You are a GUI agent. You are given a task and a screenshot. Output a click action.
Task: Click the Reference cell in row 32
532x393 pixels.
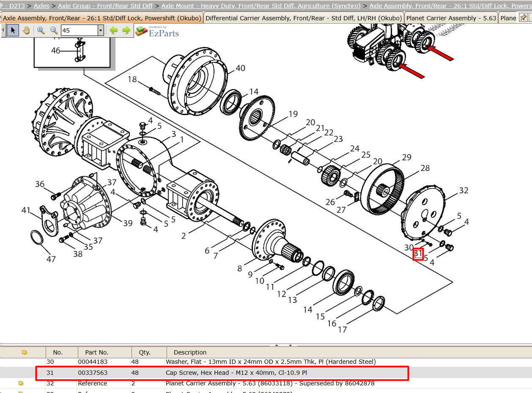coord(92,383)
